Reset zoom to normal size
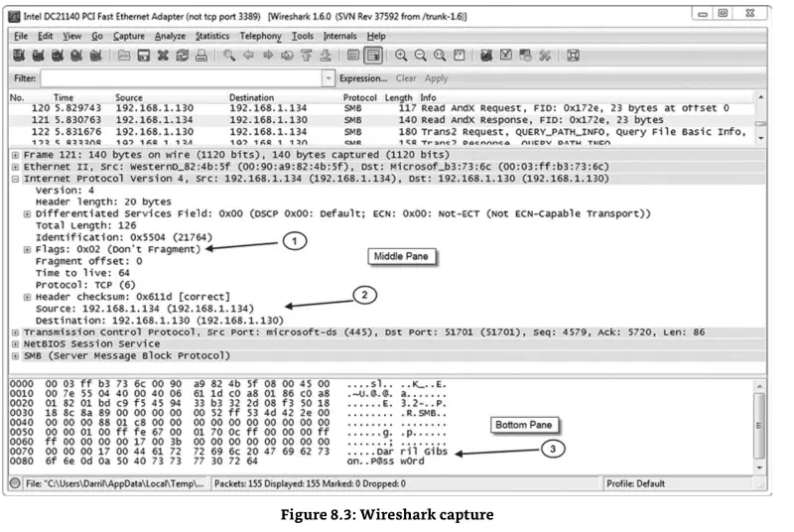The width and height of the screenshot is (794, 532). click(440, 56)
